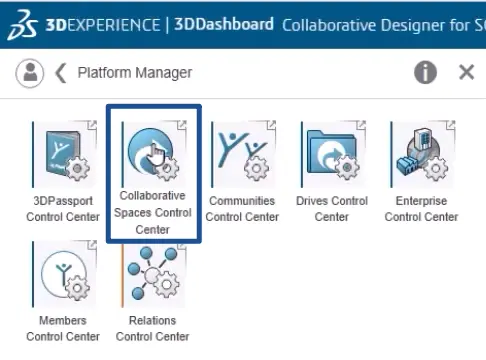Click the Dassault 3DS logo
The width and height of the screenshot is (486, 360).
point(22,25)
